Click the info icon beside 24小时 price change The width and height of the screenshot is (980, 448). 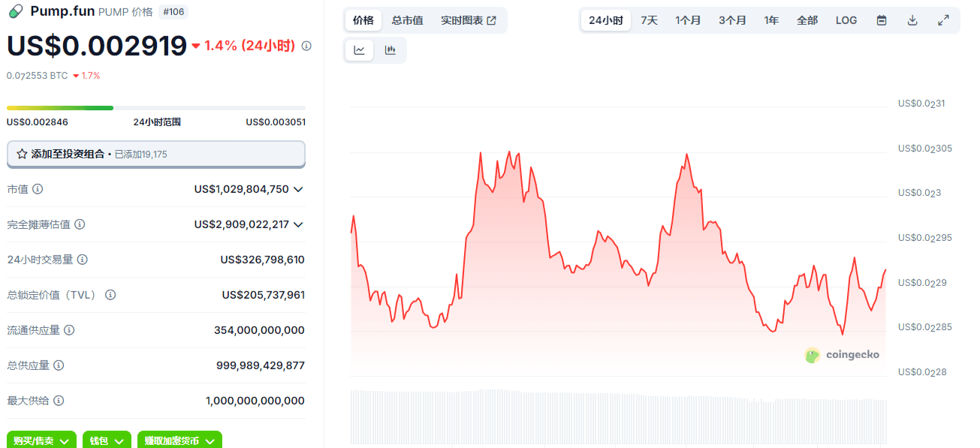306,46
